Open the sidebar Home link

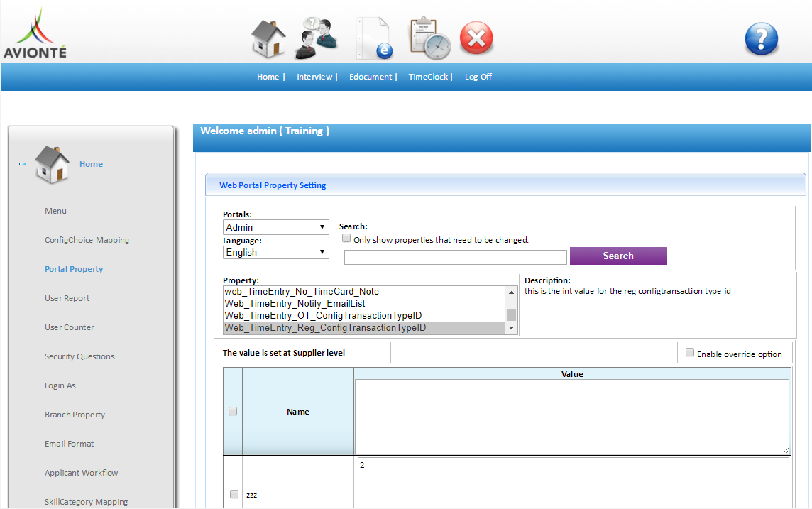91,164
